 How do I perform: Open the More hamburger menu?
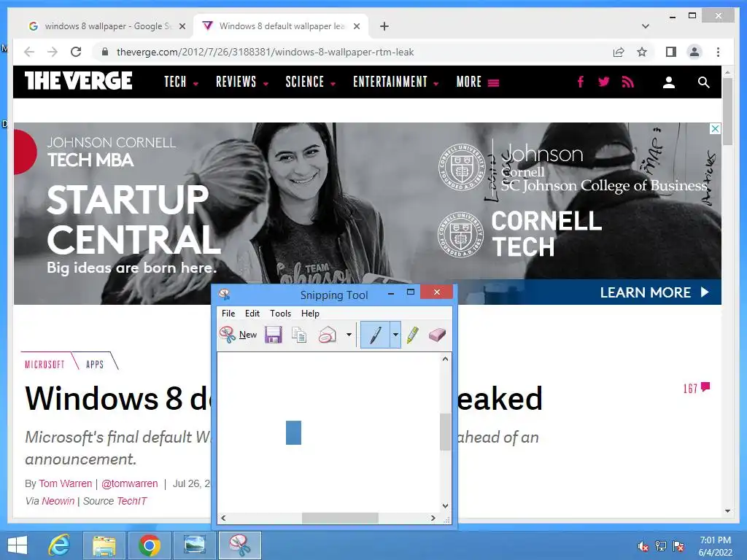coord(478,82)
